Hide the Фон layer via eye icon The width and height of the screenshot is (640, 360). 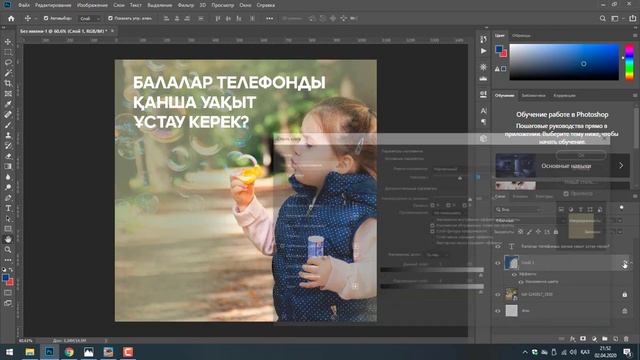point(498,311)
